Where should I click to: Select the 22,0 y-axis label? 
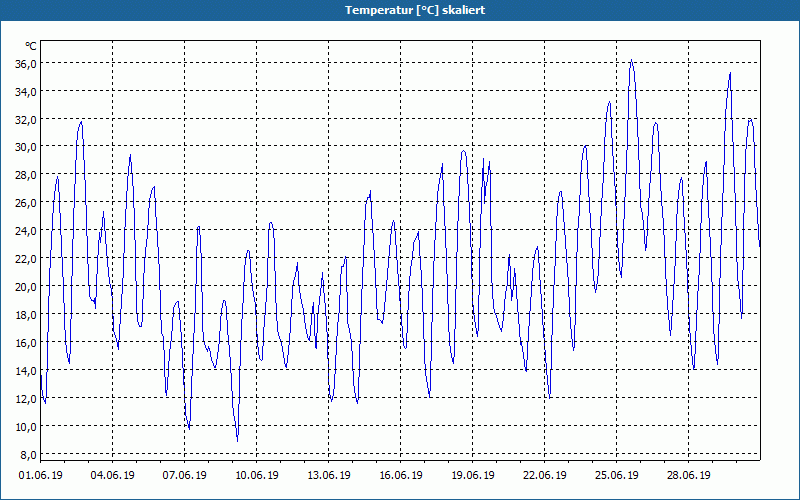point(26,259)
